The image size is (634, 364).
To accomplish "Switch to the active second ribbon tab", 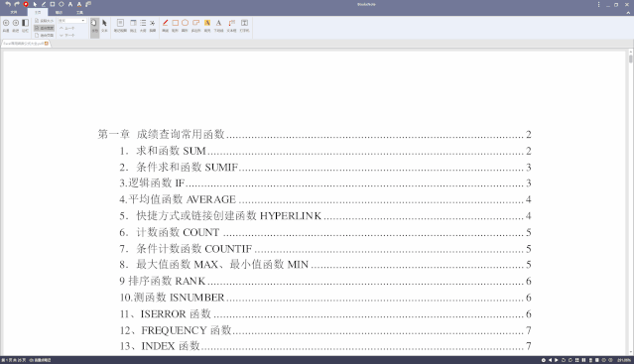I will (x=38, y=13).
